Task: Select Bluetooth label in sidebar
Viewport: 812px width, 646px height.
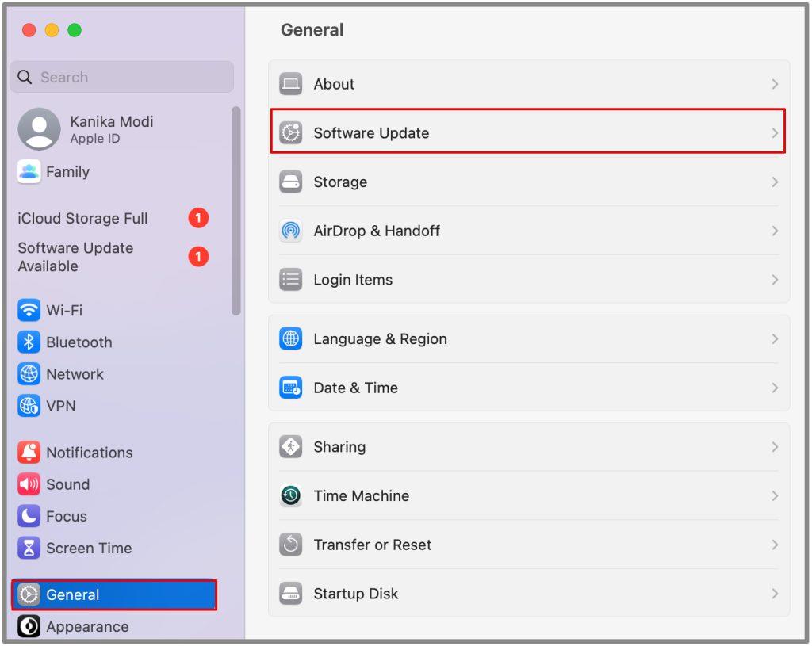Action: click(x=79, y=342)
